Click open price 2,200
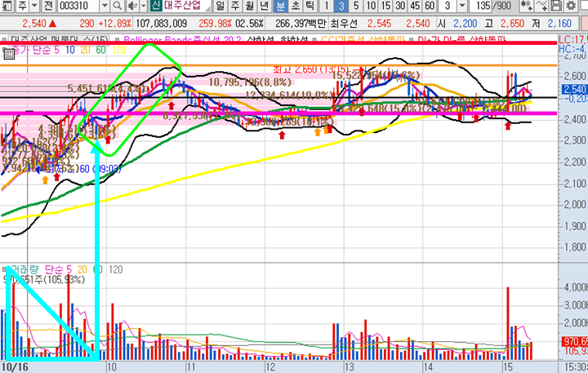 coord(465,24)
